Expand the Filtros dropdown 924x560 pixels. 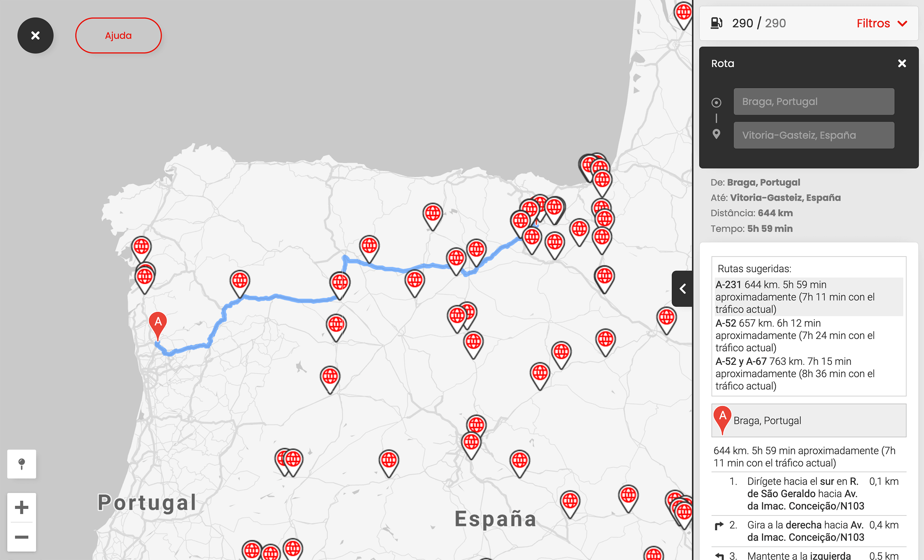pyautogui.click(x=881, y=23)
